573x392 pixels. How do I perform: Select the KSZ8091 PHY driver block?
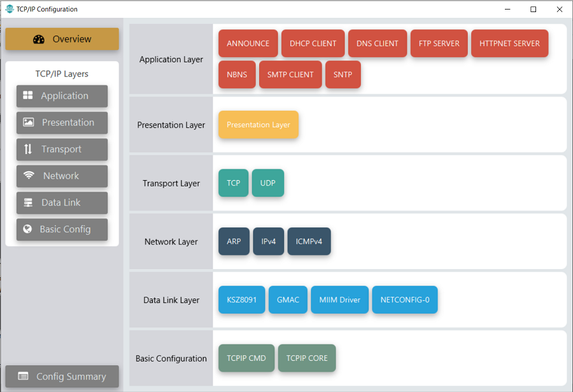(x=241, y=300)
